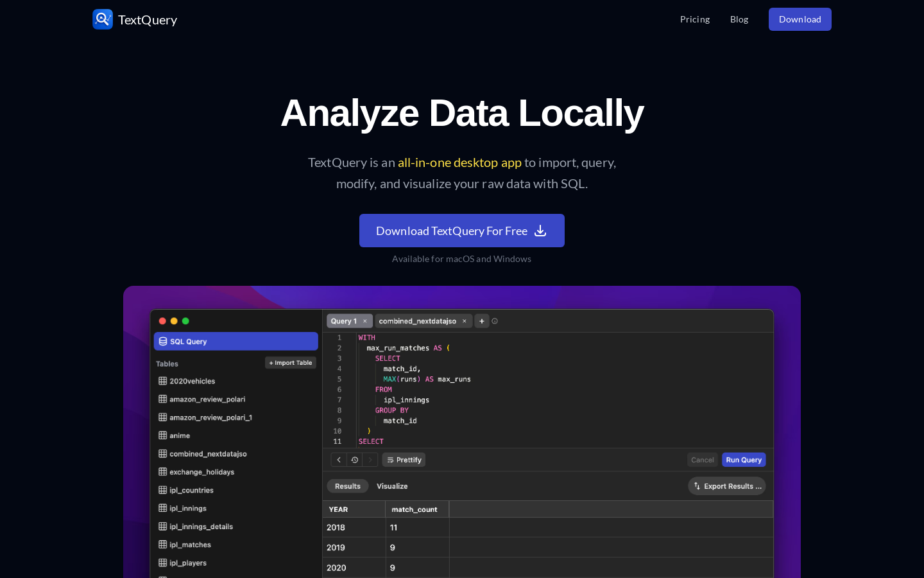924x578 pixels.
Task: Click editor line 'MAX(runs) AS max_runs'
Action: [x=427, y=379]
